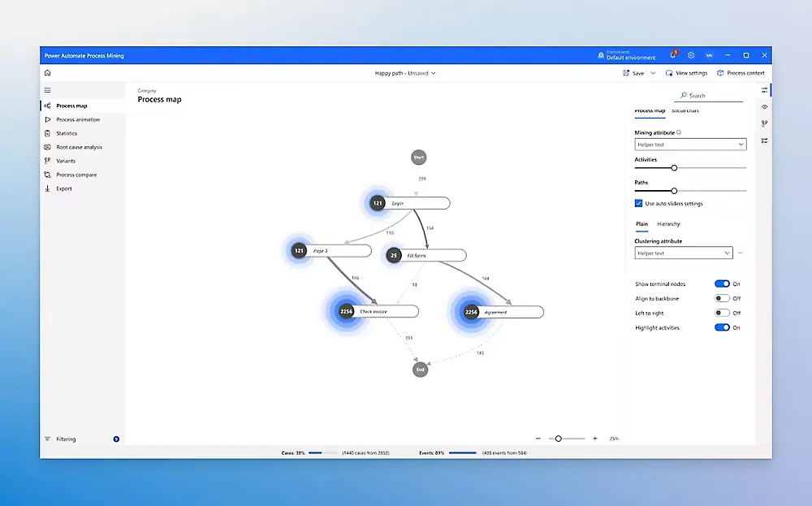Collapse the hamburger navigation menu

[x=47, y=90]
